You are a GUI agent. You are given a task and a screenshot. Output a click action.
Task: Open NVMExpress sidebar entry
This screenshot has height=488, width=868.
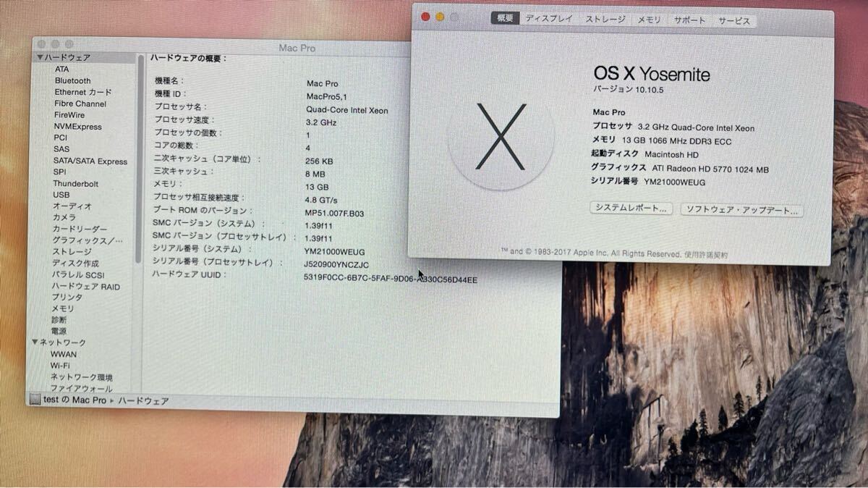point(77,127)
